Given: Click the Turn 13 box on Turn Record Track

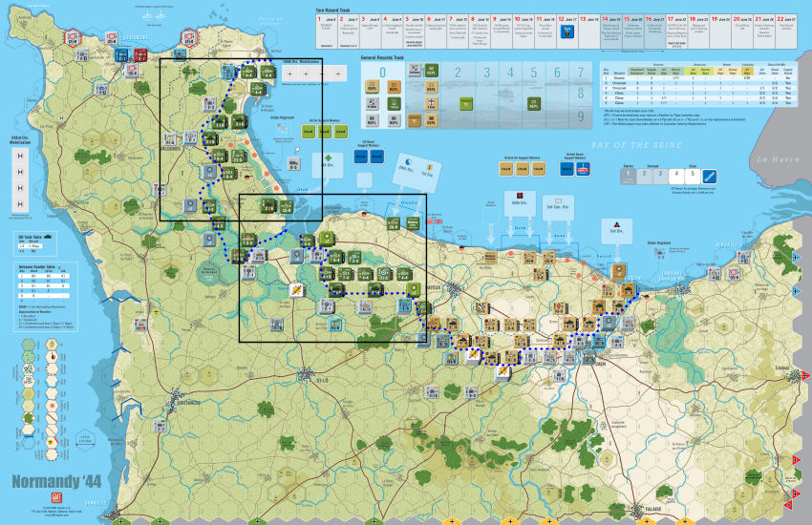Looking at the screenshot, I should pos(589,31).
